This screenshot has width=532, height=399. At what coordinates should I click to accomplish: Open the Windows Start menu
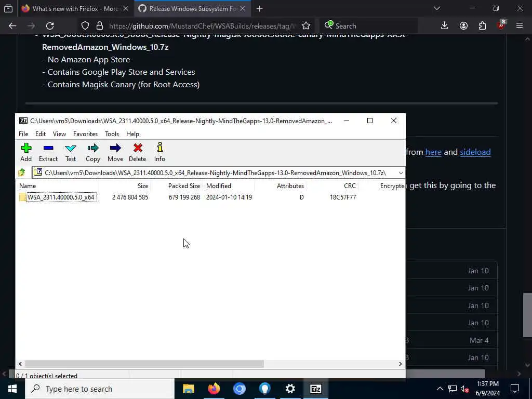coord(12,389)
